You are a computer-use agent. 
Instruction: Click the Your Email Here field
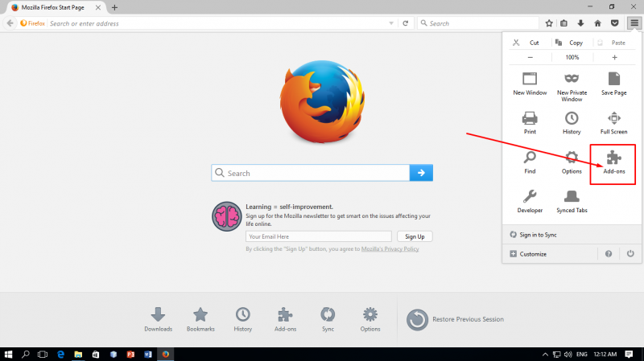coord(318,236)
